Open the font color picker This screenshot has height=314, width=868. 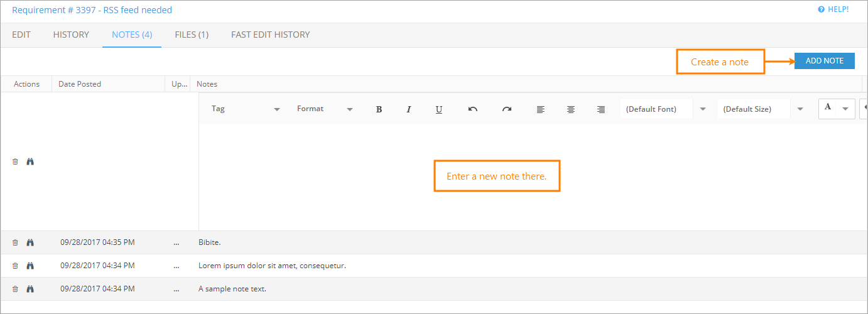click(x=837, y=109)
